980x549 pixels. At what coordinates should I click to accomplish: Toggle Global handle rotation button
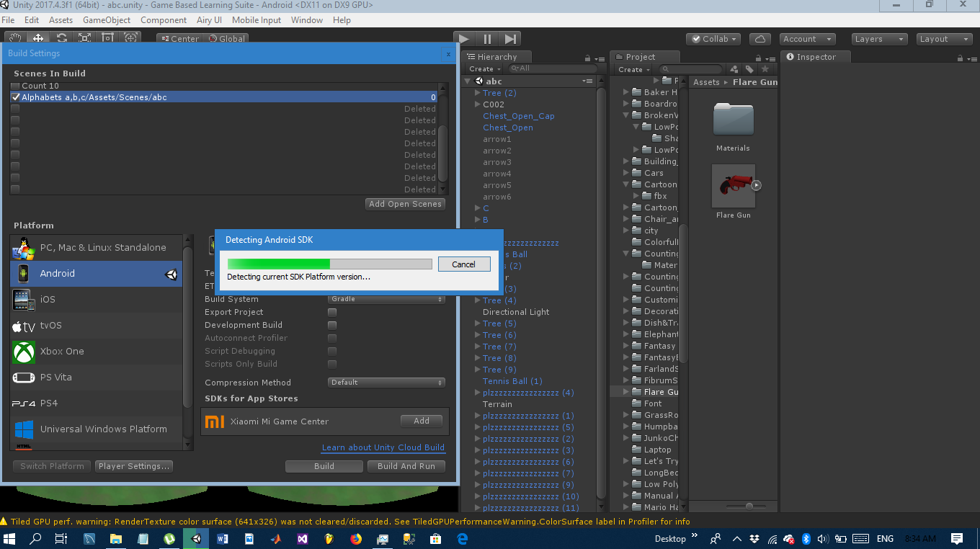[226, 39]
